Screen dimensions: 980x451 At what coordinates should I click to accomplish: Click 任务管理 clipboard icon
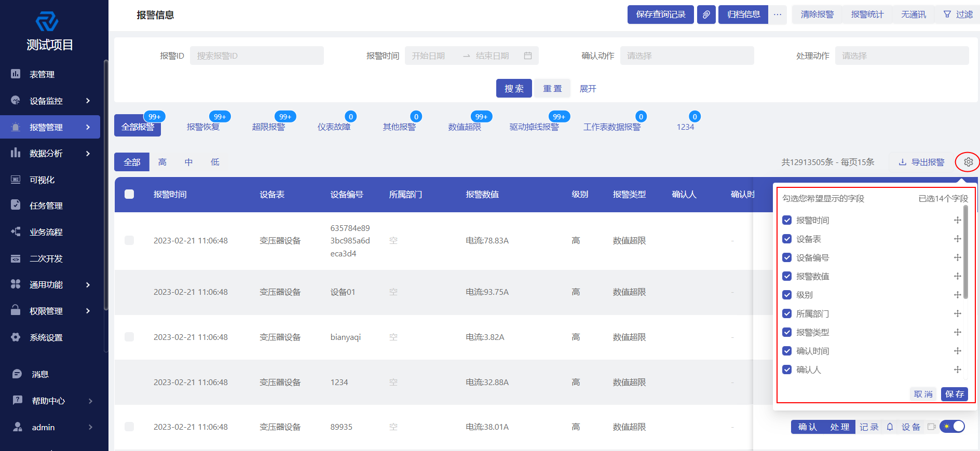coord(16,205)
